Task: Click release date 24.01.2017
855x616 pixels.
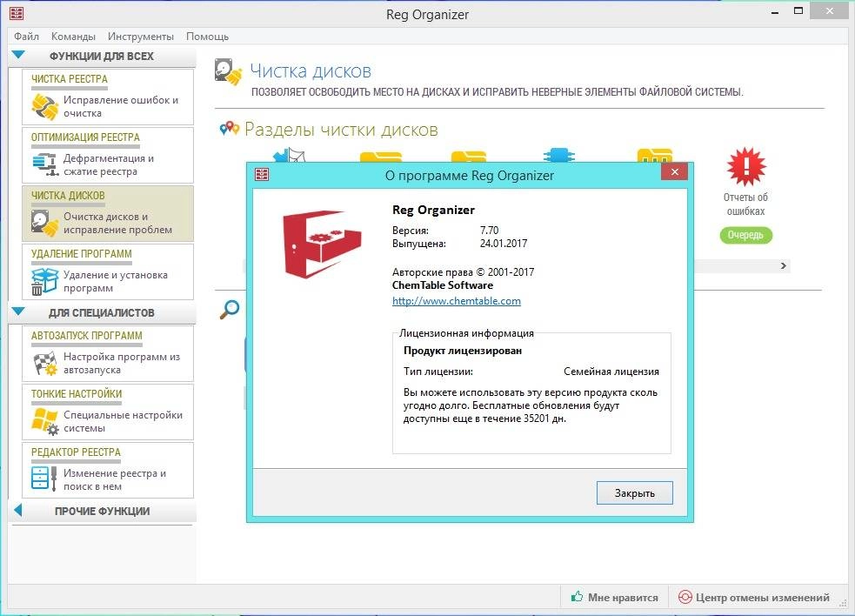Action: click(504, 244)
